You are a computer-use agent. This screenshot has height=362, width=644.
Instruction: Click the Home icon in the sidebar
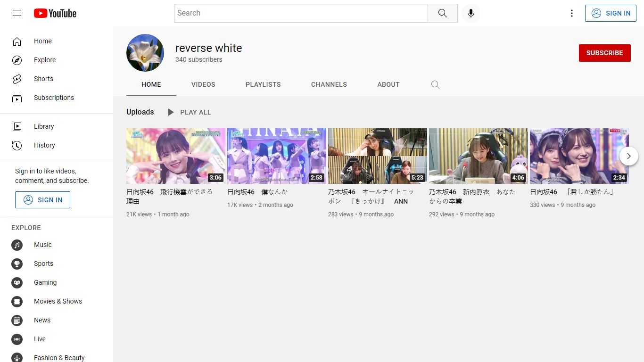[17, 41]
